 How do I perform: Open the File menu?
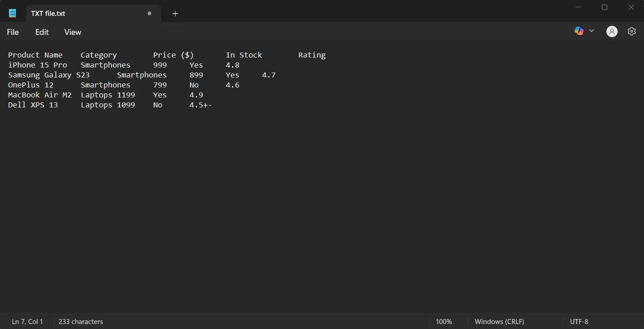tap(13, 32)
